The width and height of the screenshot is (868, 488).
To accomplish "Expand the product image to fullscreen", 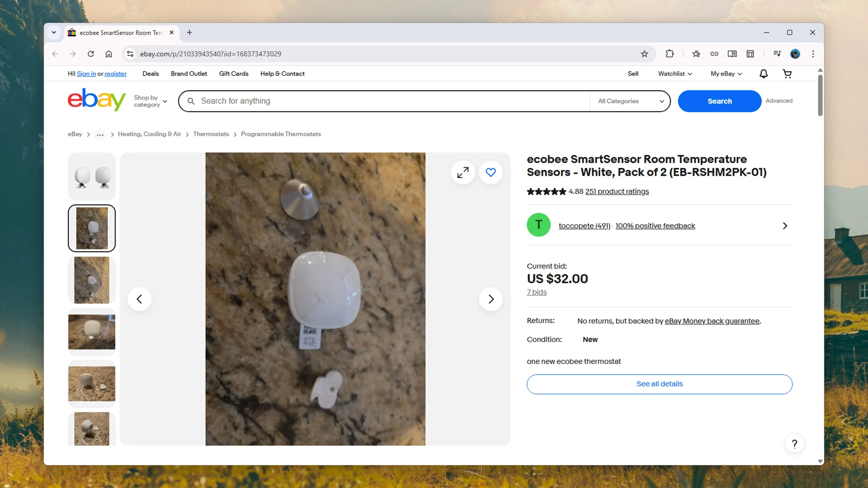I will 463,172.
